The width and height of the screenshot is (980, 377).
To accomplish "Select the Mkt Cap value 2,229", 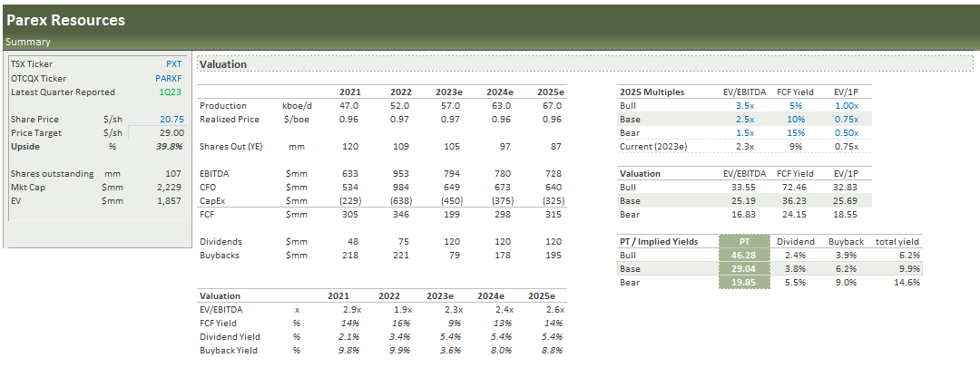I will coord(171,188).
